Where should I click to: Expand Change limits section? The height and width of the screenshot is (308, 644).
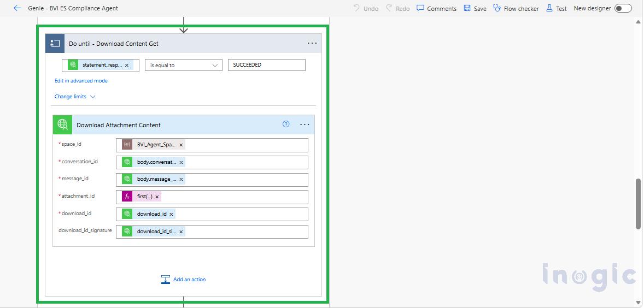pyautogui.click(x=75, y=97)
